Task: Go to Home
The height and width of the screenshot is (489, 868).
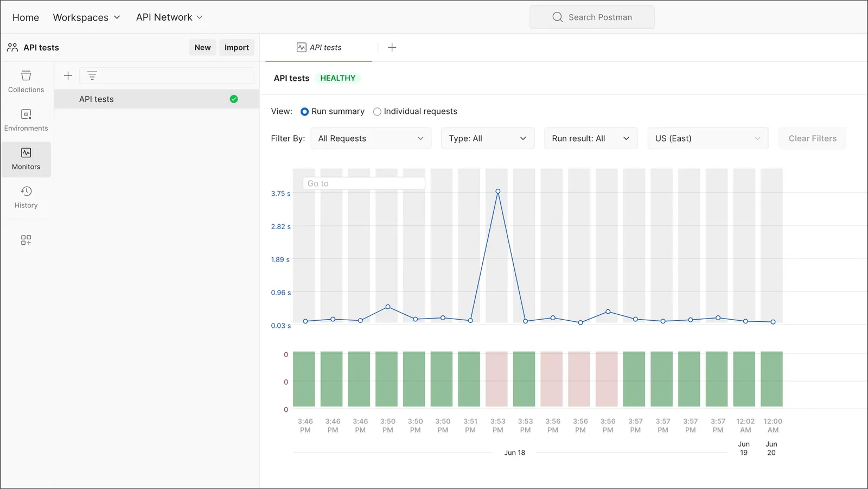Action: coord(25,17)
